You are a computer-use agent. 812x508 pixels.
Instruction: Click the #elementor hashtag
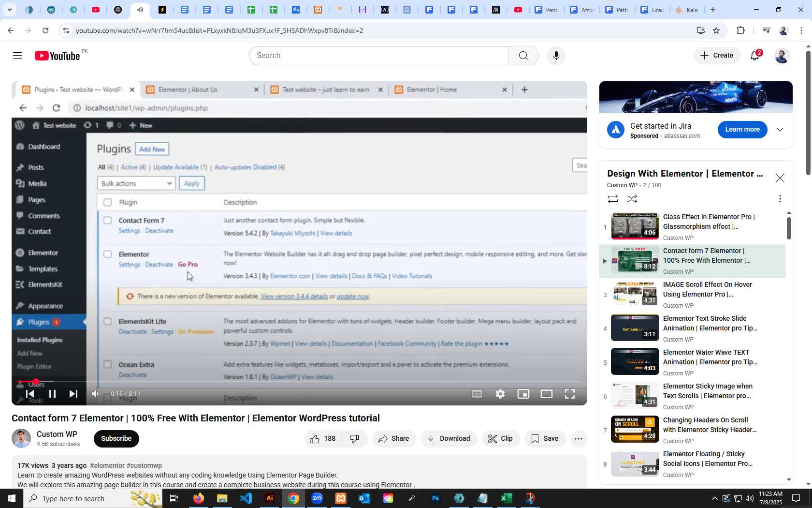coord(107,465)
